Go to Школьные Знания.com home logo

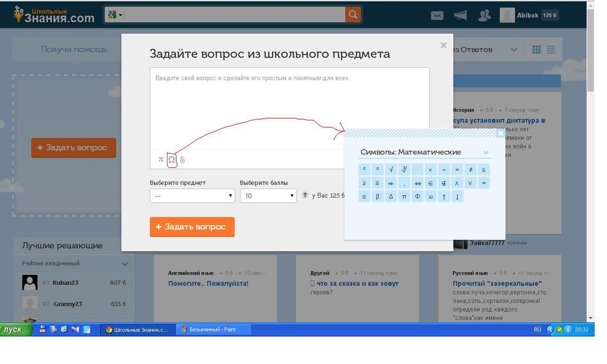[x=54, y=15]
